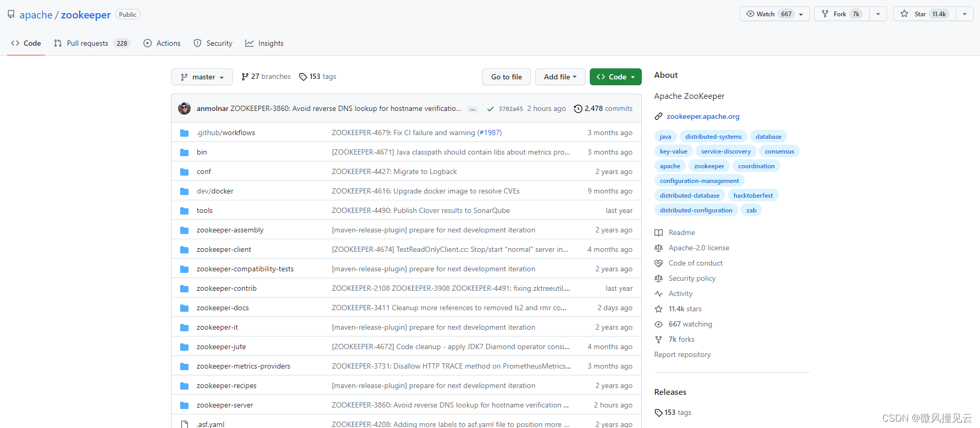
Task: Click the configuration-management topic tag
Action: click(699, 181)
